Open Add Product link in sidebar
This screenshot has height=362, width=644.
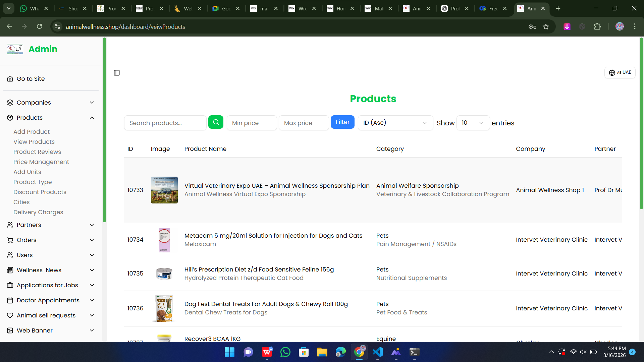(32, 132)
